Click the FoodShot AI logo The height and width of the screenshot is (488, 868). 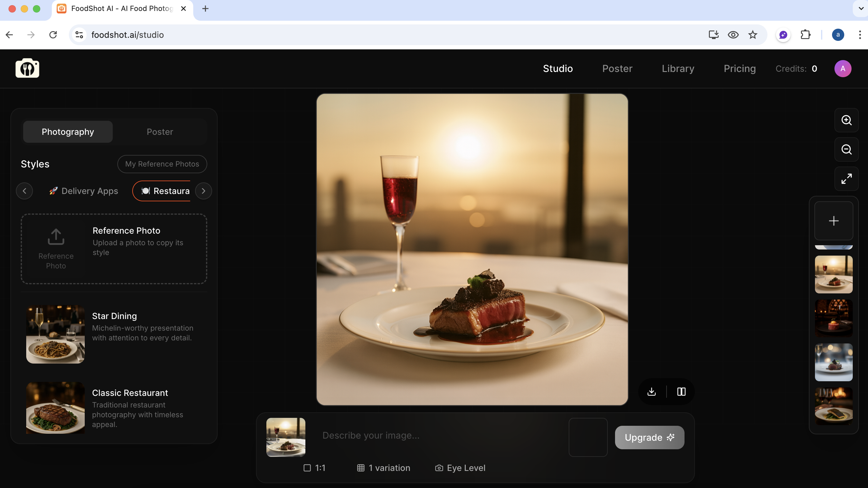click(x=27, y=68)
